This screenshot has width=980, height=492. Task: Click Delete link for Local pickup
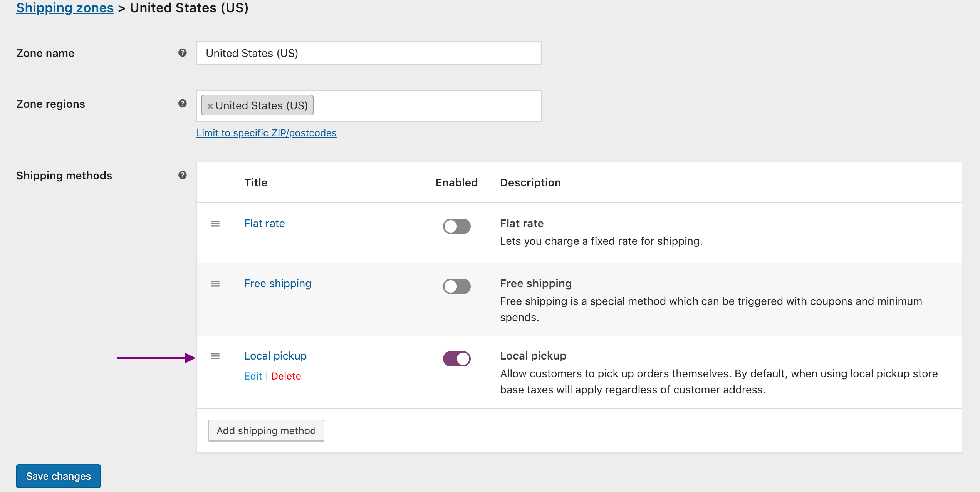pos(287,375)
